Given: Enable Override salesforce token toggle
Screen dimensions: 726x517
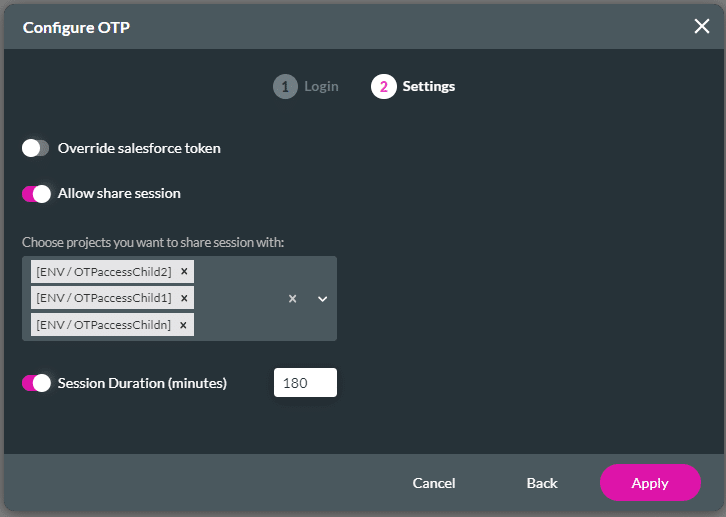Looking at the screenshot, I should 36,148.
